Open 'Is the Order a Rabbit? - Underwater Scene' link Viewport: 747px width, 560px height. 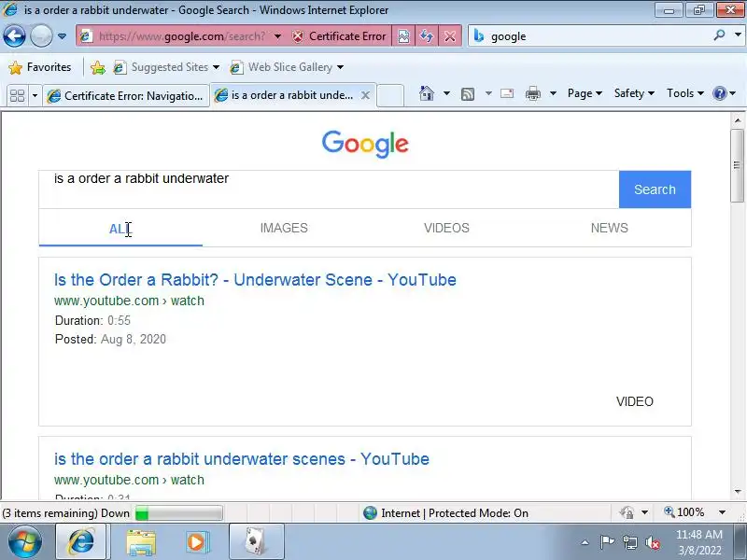[255, 279]
